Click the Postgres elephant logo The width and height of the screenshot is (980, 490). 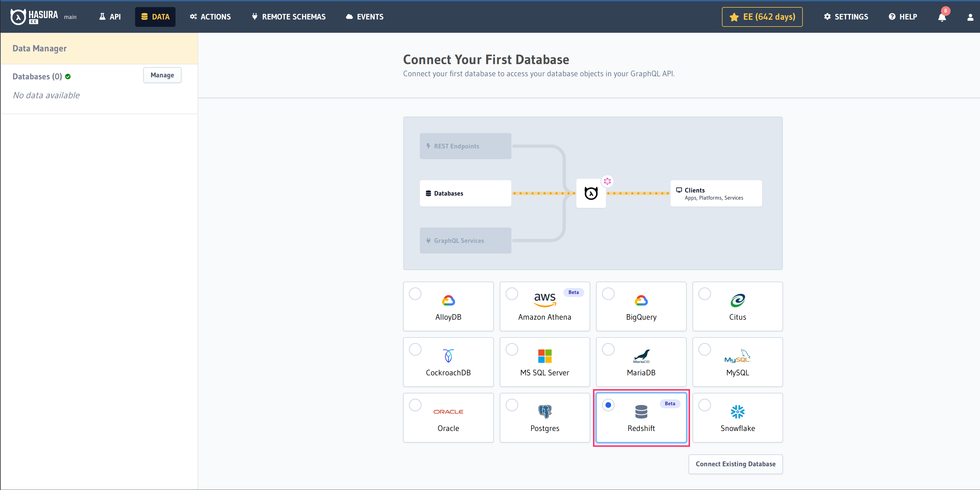[545, 411]
